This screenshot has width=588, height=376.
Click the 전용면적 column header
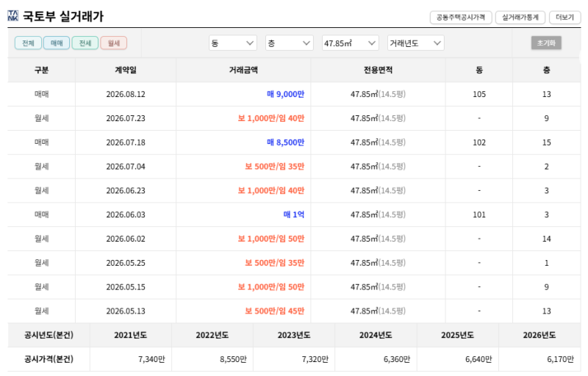[x=378, y=70]
